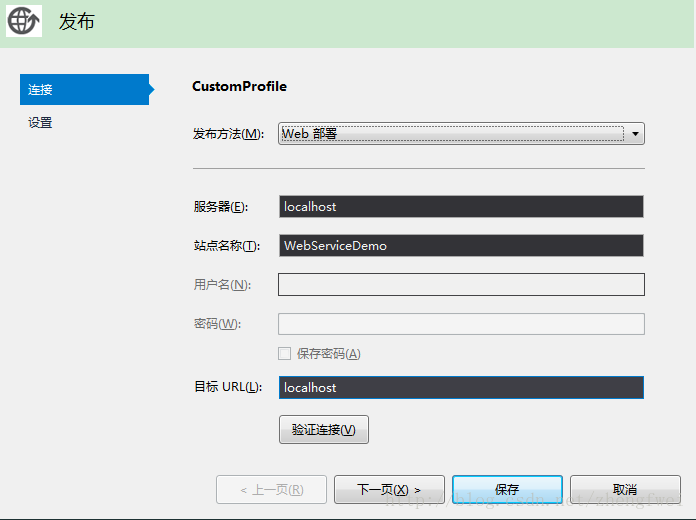Click the 发布方法(M) label

[229, 134]
